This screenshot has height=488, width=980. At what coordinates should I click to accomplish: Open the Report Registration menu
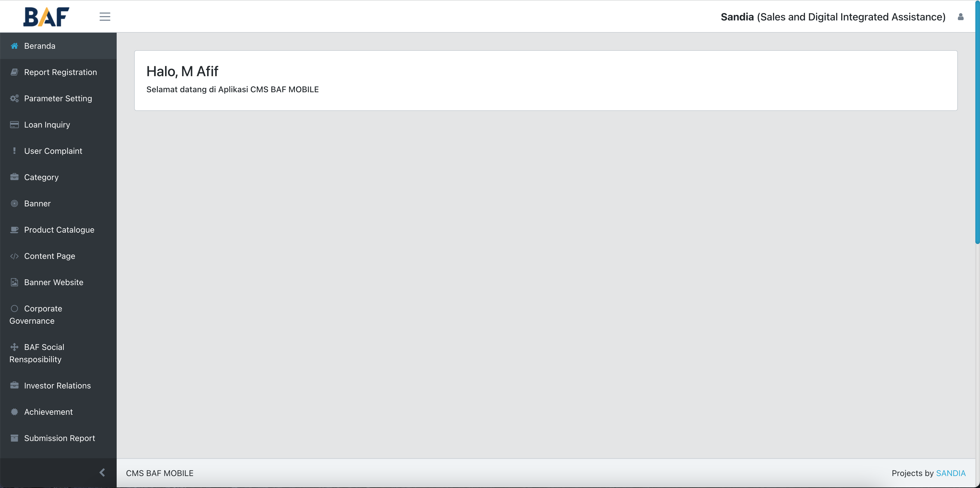[58, 72]
